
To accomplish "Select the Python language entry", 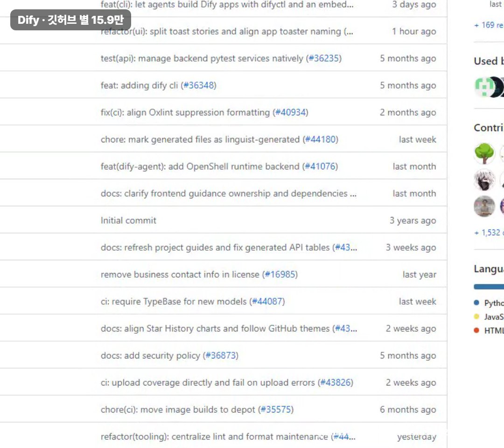I will pyautogui.click(x=489, y=303).
